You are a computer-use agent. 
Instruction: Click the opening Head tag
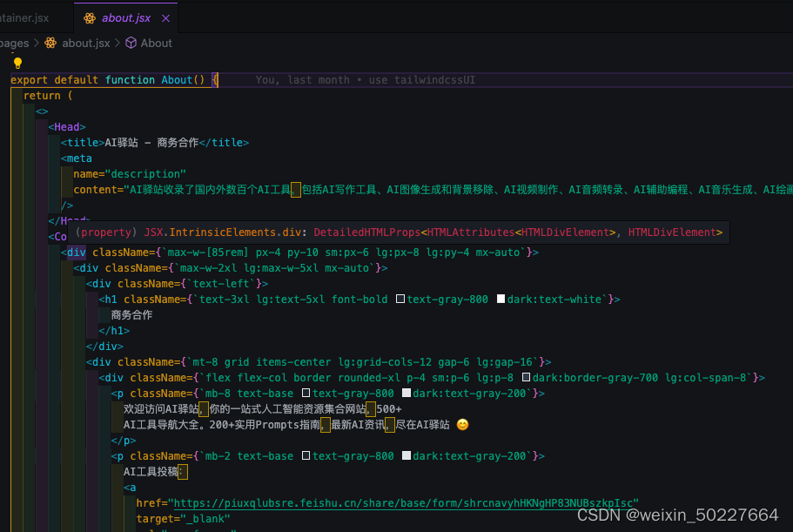point(67,127)
